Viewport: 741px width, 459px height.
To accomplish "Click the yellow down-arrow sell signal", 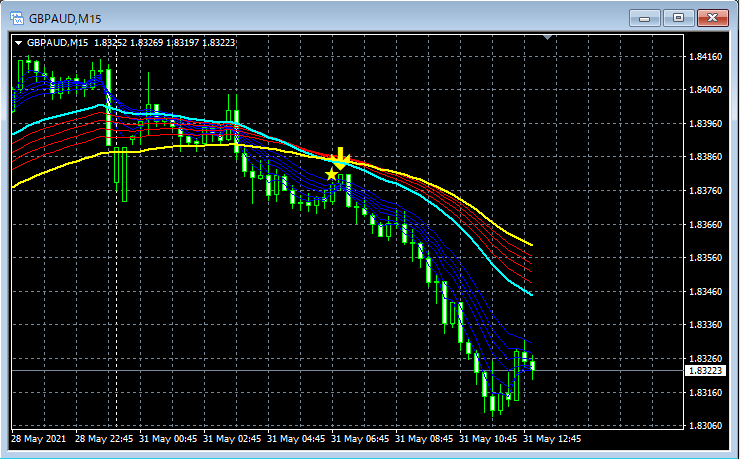I will point(340,158).
